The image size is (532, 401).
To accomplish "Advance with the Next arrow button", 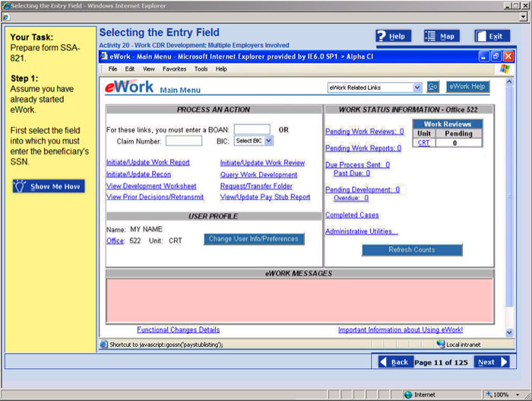I will pyautogui.click(x=492, y=362).
